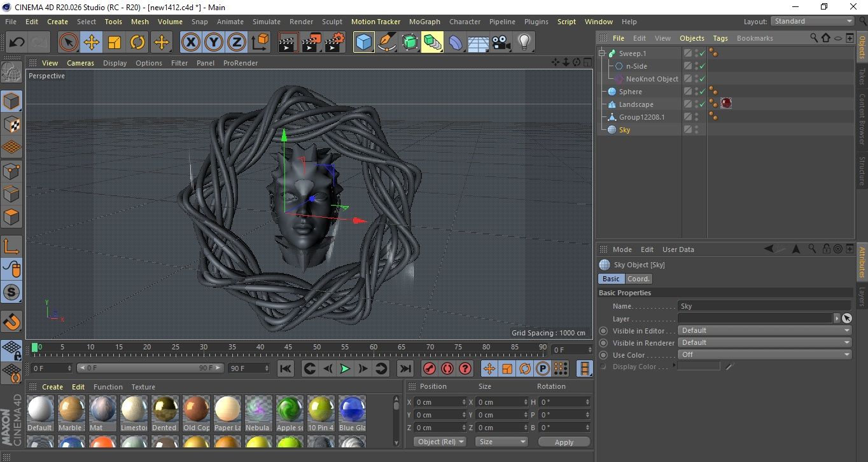Click the Display Color swatch

(699, 367)
